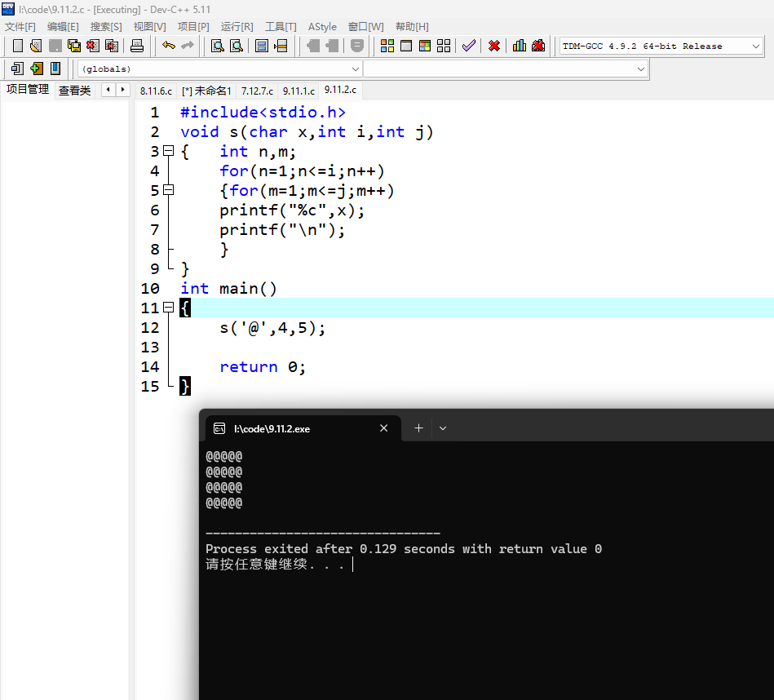Viewport: 774px width, 700px height.
Task: Click the New source file icon
Action: 18,46
